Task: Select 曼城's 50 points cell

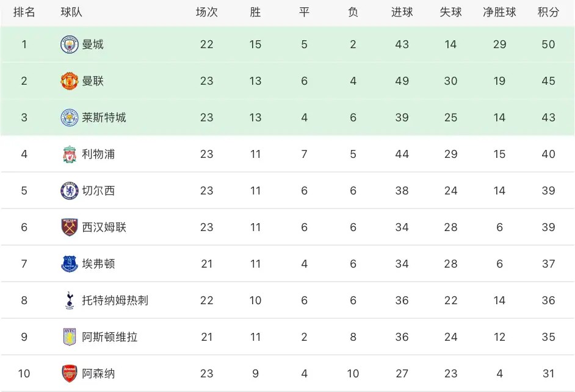Action: pyautogui.click(x=548, y=45)
